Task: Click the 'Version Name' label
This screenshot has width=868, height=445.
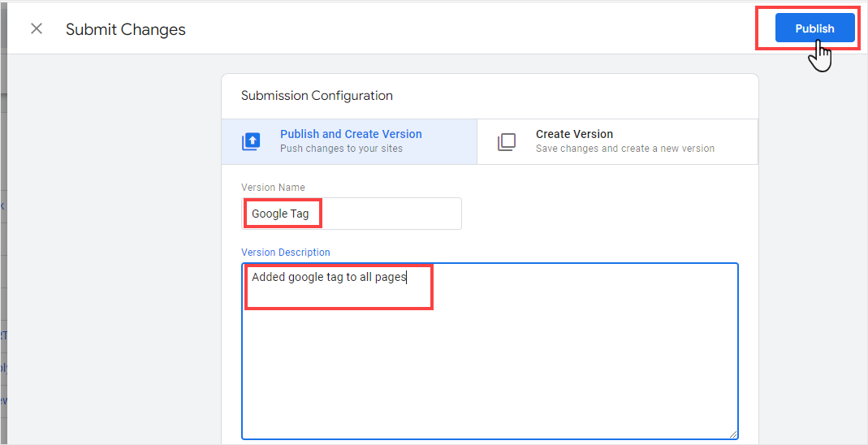Action: (273, 187)
